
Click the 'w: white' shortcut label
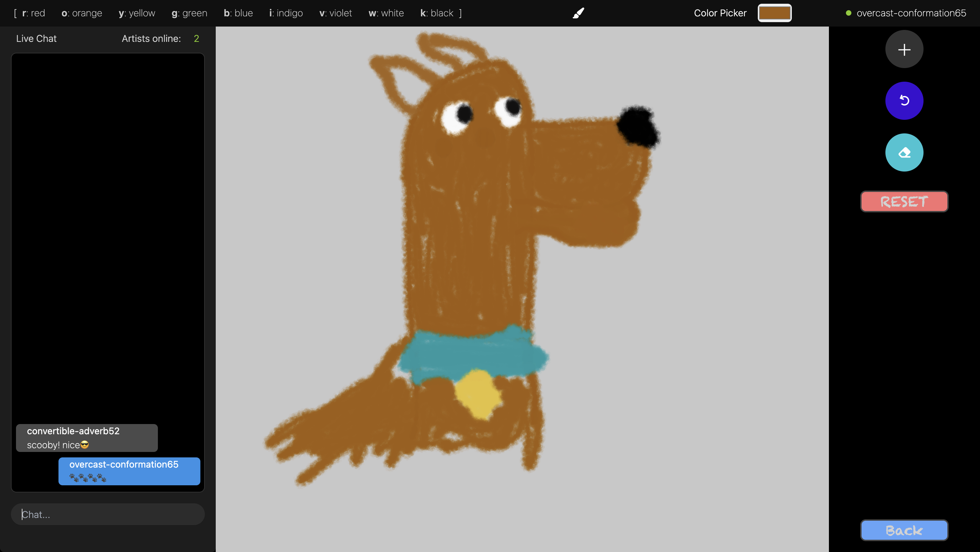[x=386, y=13]
